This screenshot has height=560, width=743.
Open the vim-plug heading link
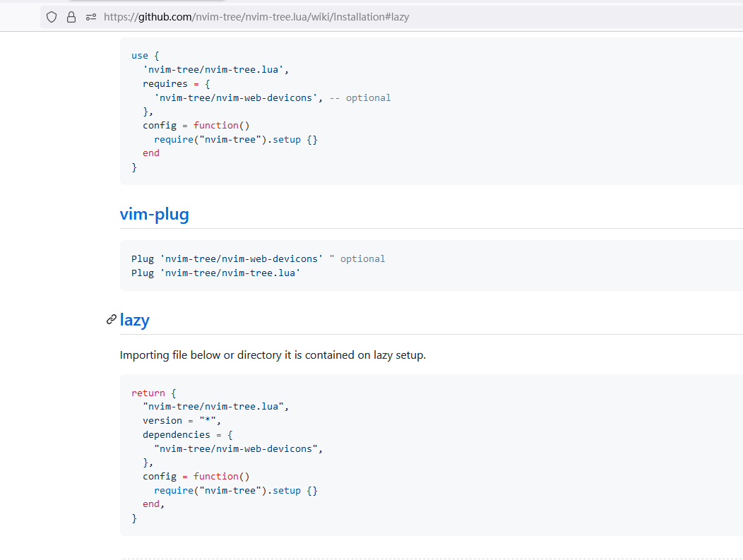coord(155,214)
